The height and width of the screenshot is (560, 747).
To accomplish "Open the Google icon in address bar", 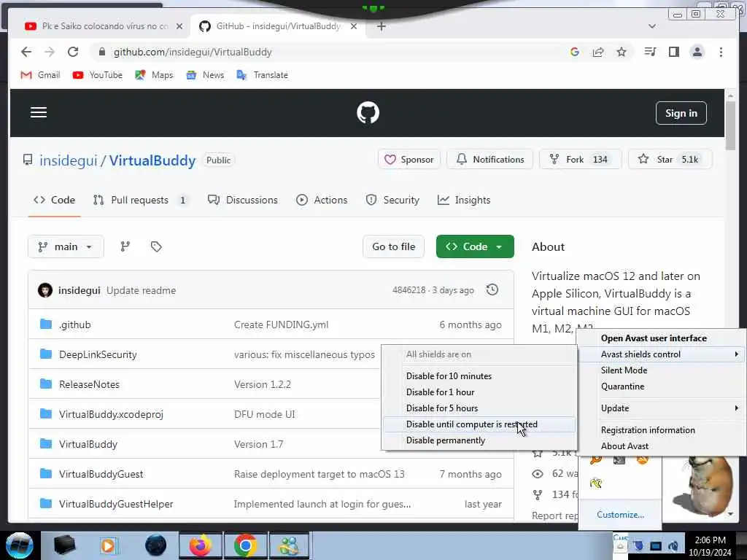I will [x=575, y=52].
